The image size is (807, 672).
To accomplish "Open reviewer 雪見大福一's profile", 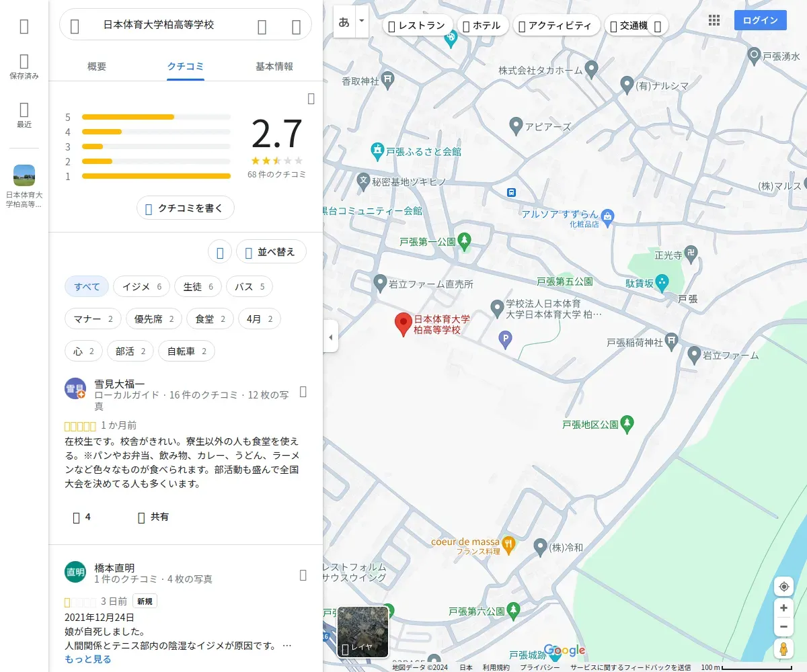I will click(x=120, y=384).
